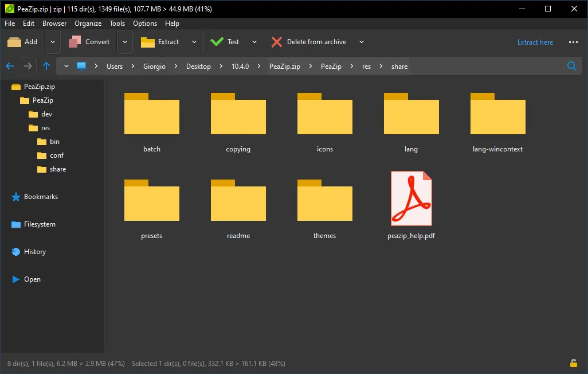Click the Bookmarks star icon in sidebar

16,197
